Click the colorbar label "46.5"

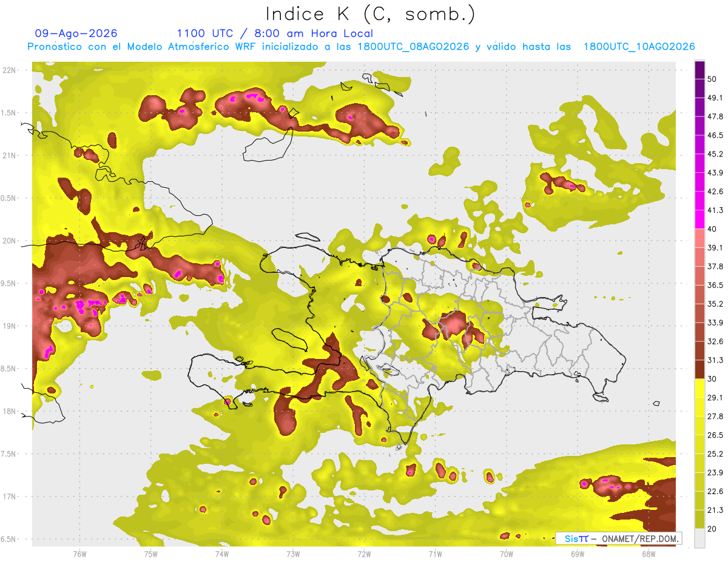pos(715,135)
